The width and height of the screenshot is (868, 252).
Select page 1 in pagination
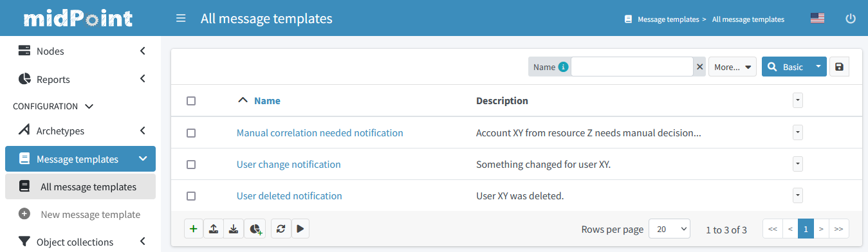click(806, 229)
